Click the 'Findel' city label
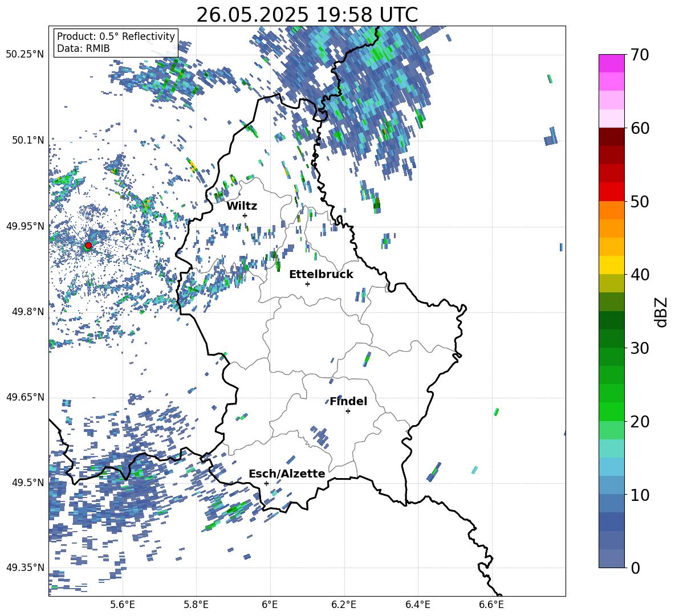The height and width of the screenshot is (616, 675). [348, 401]
